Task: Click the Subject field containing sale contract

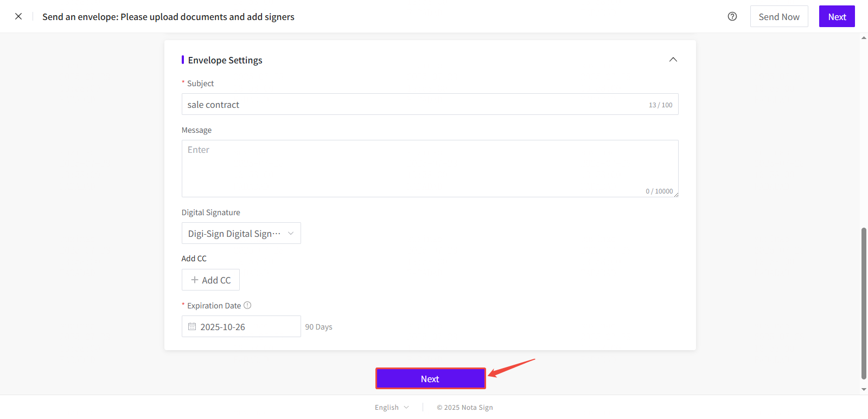Action: [x=412, y=105]
